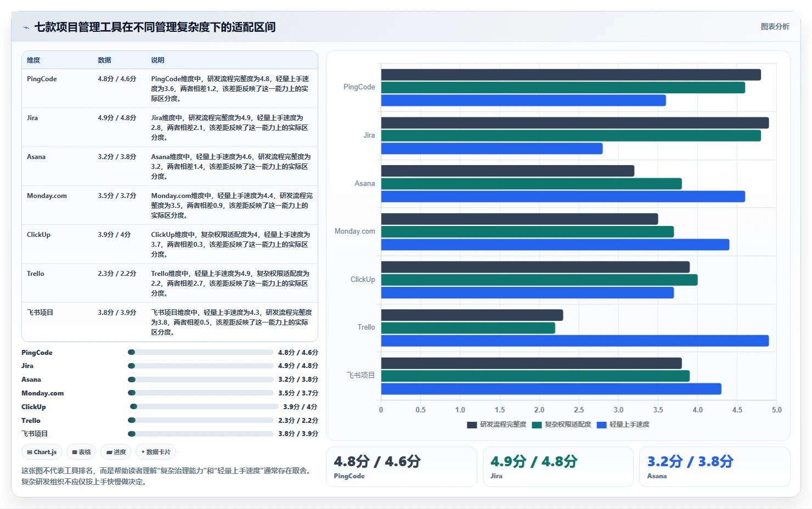Screen dimensions: 812x509
Task: Click the PingCode progress bar
Action: point(201,352)
